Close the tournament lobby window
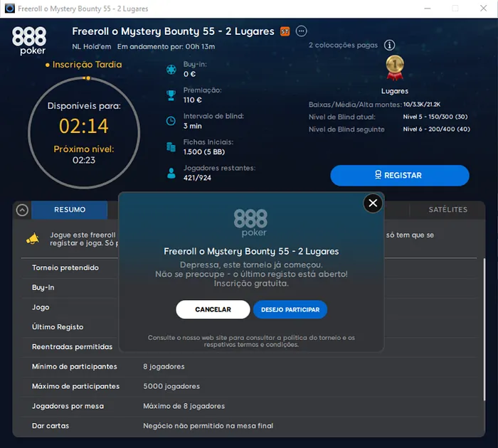This screenshot has height=448, width=498. [x=483, y=9]
